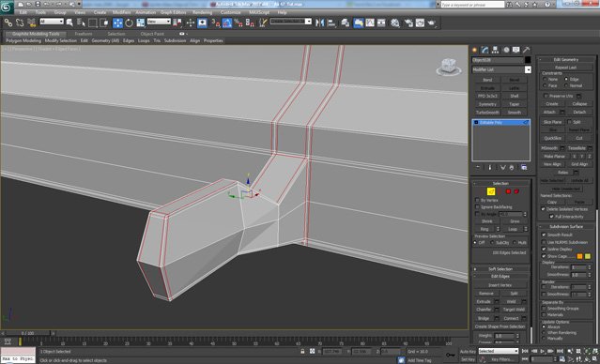Enable Use NURMS Subdivision checkbox
Viewport: 600px width, 364px height.
pyautogui.click(x=544, y=242)
